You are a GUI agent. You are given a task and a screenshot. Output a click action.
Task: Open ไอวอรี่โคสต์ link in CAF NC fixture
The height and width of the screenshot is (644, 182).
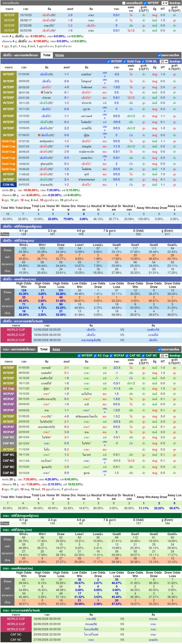click(91, 635)
